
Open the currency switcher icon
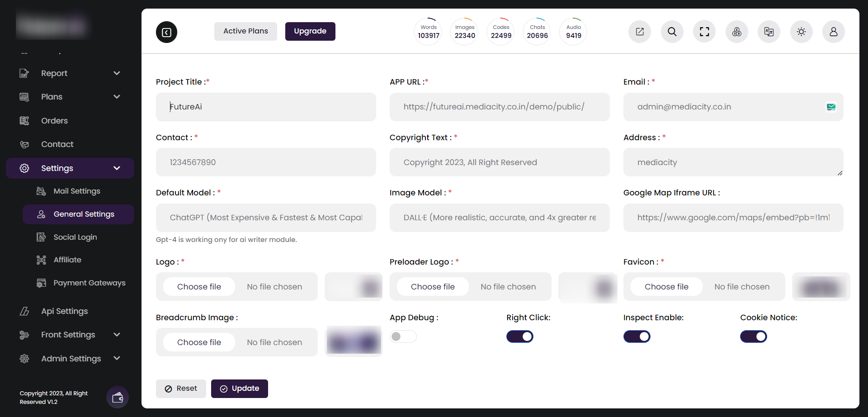coord(736,32)
